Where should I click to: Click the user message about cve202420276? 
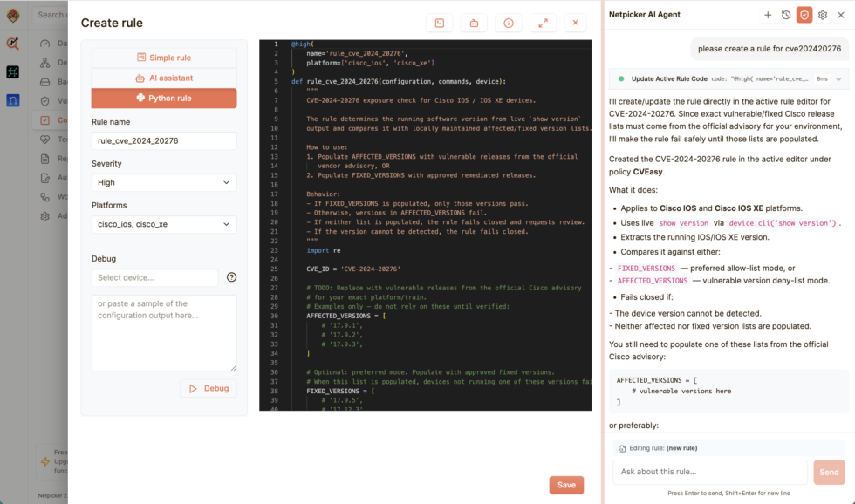(x=769, y=49)
